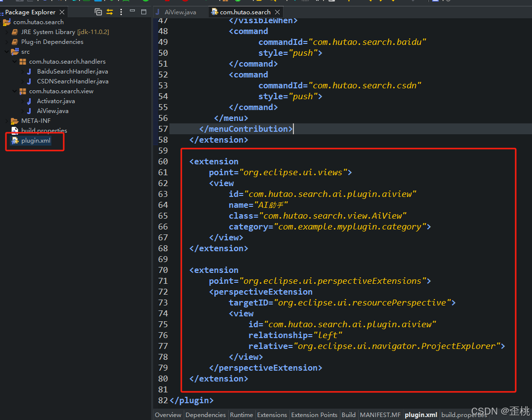Switch to the Extensions tab
Viewport: 532px width, 420px height.
(x=272, y=415)
